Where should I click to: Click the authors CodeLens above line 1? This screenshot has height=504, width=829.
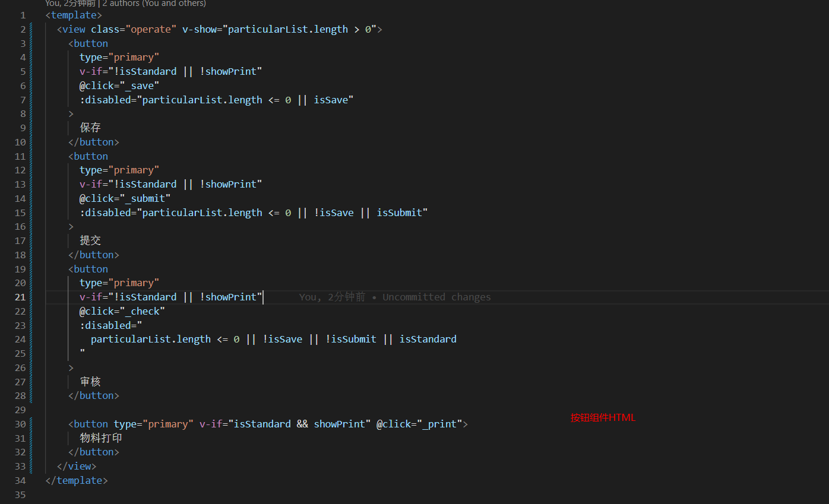[x=125, y=4]
